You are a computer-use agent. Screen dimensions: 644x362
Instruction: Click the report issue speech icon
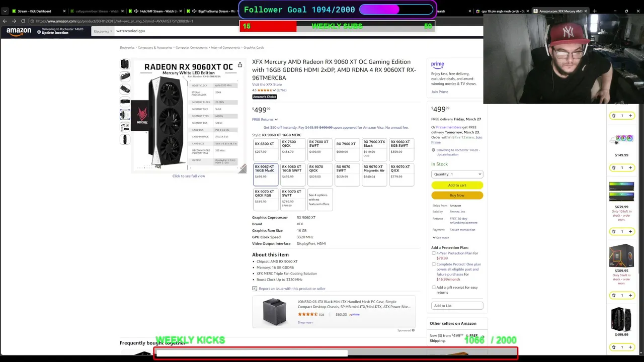pyautogui.click(x=255, y=289)
